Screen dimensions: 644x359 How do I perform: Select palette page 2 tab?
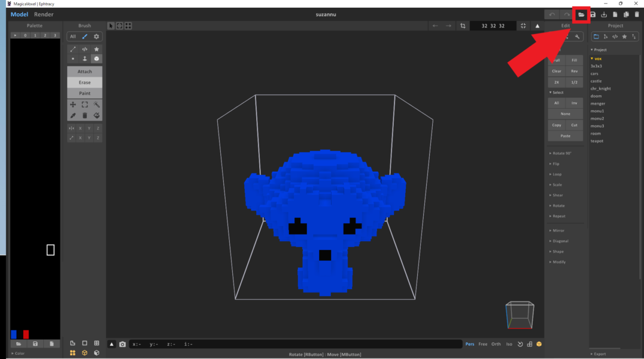pos(45,35)
